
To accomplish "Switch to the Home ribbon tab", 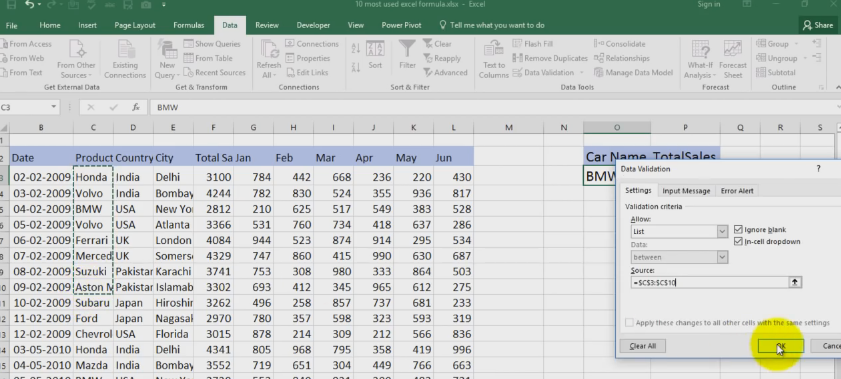I will [49, 25].
